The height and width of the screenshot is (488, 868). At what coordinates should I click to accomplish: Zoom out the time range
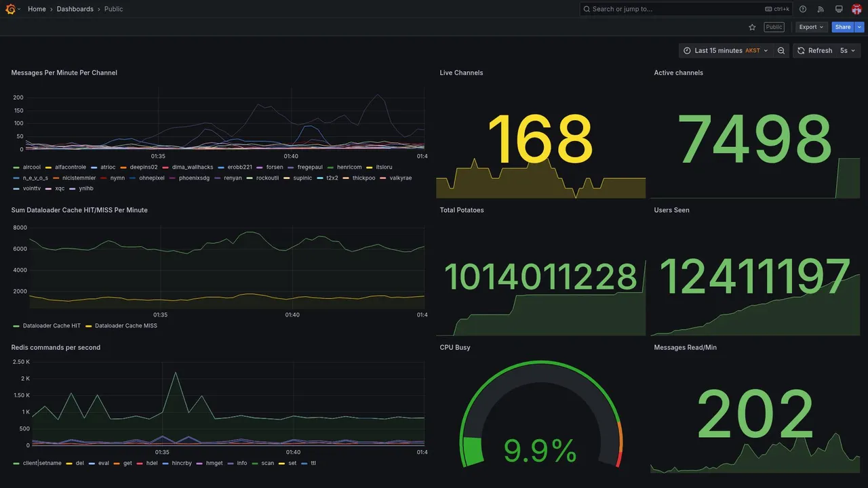[x=781, y=51]
